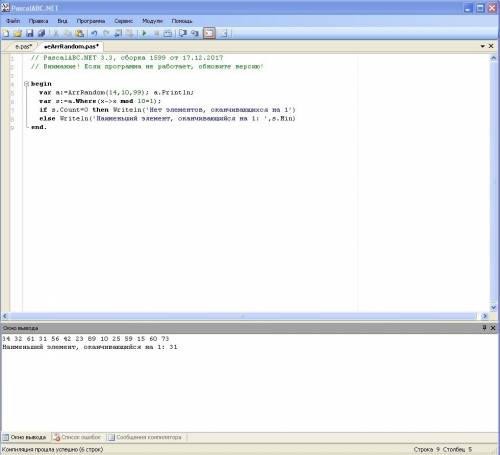Undo the last edit using toolbar arrow
The width and height of the screenshot is (500, 455).
pos(94,33)
